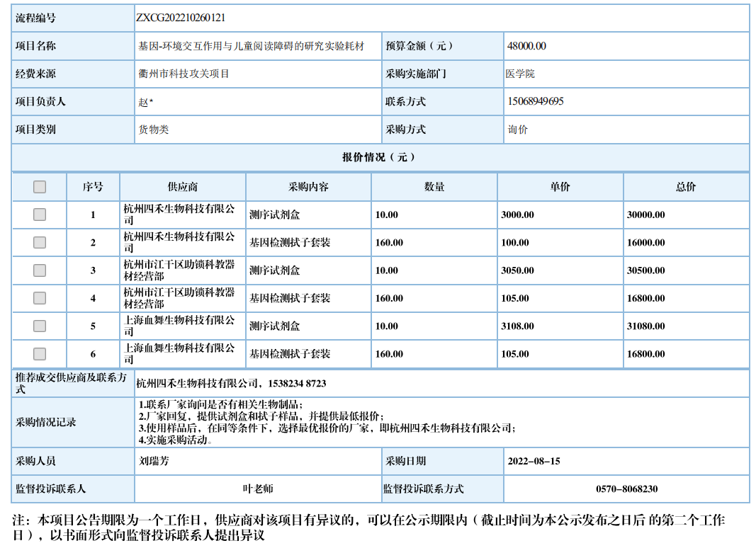Click the funding source 衢州市科技攻关项目
The image size is (756, 548).
pos(184,74)
